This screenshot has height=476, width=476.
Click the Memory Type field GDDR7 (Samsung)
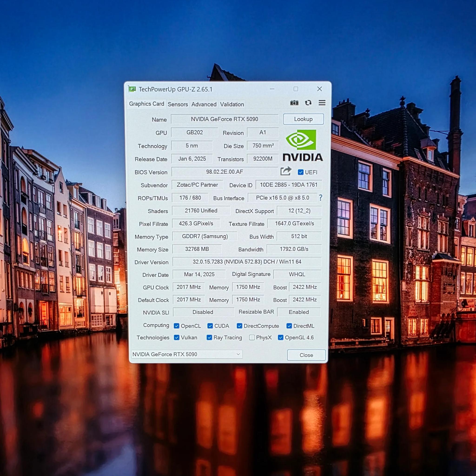(205, 236)
